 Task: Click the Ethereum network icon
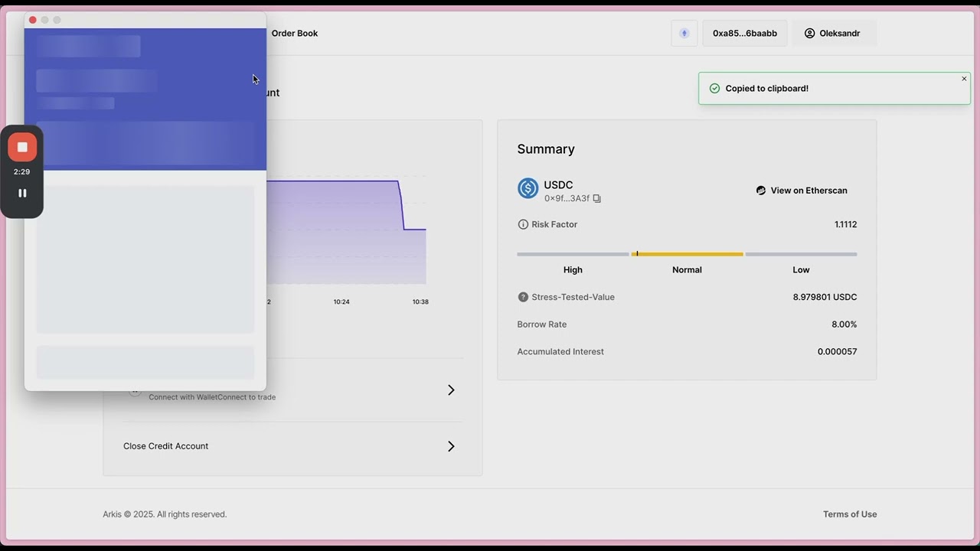point(684,33)
